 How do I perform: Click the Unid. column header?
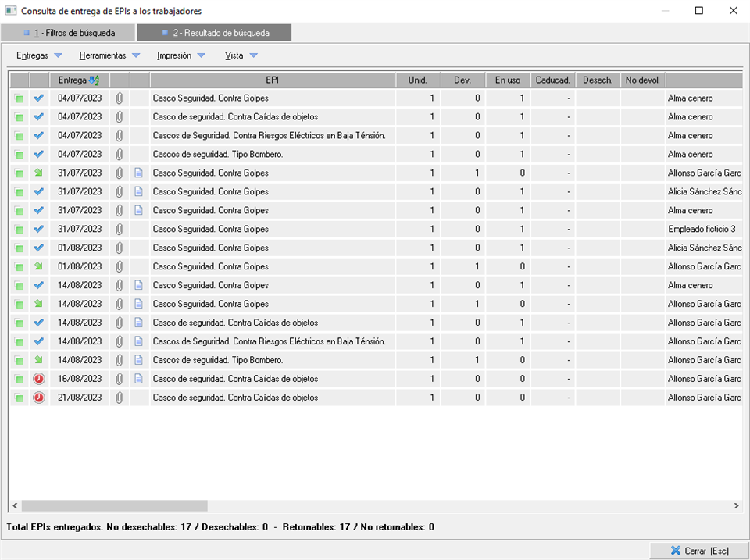[417, 80]
